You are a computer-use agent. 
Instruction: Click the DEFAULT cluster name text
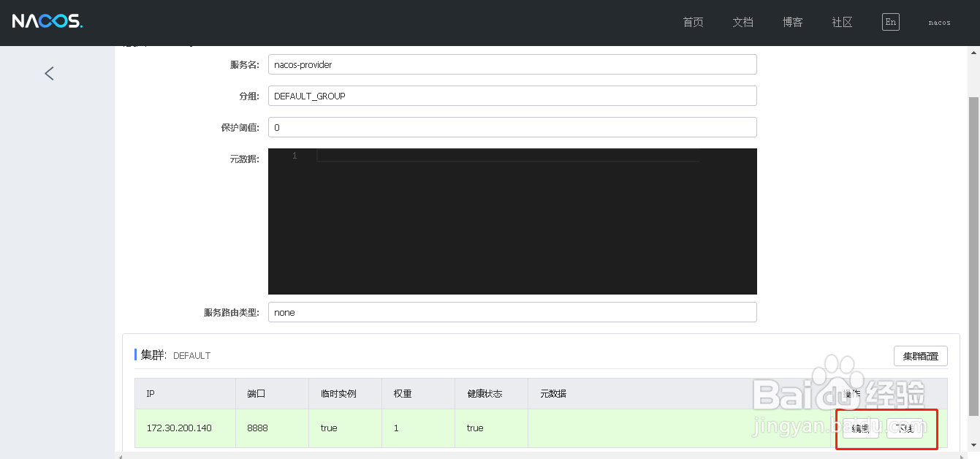[191, 356]
